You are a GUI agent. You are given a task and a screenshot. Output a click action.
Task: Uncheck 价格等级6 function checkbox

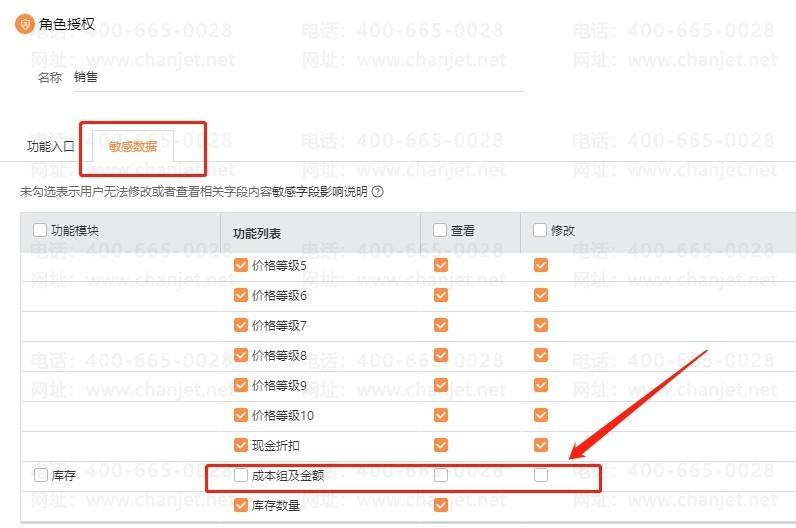[240, 295]
